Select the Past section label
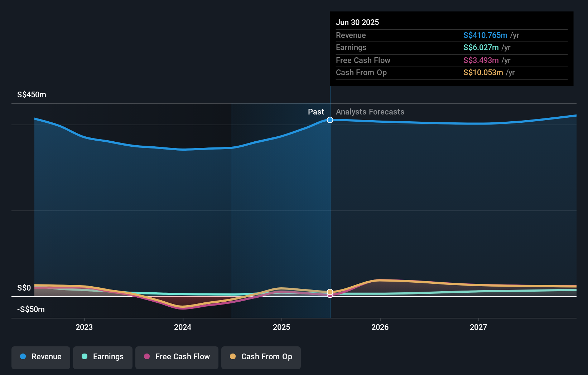The height and width of the screenshot is (375, 588). tap(316, 112)
